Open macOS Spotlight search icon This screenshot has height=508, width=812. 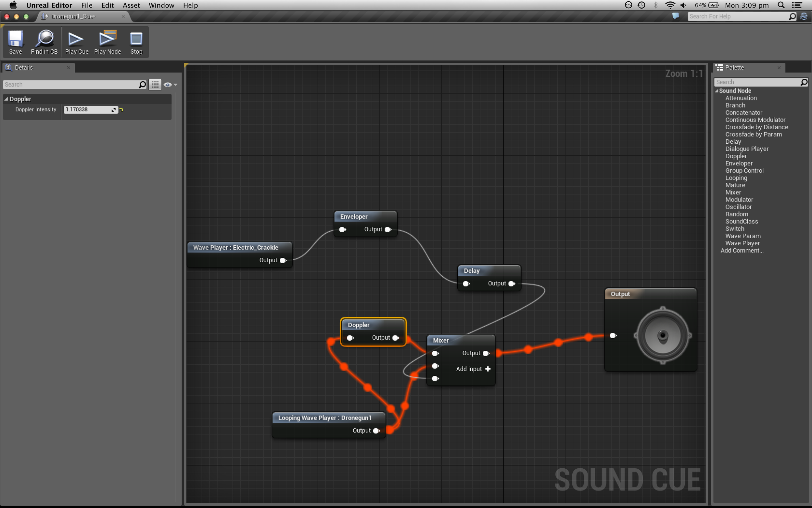pos(781,5)
